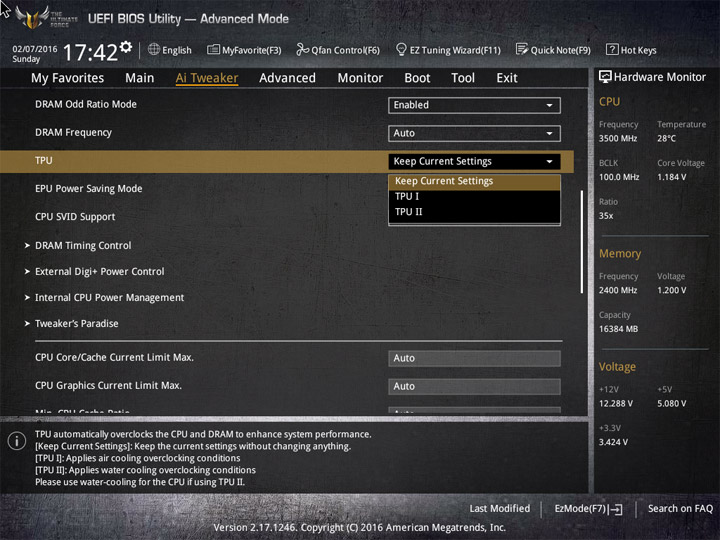Click the CPU frequency 3500 MHz value
The width and height of the screenshot is (720, 540).
point(618,139)
